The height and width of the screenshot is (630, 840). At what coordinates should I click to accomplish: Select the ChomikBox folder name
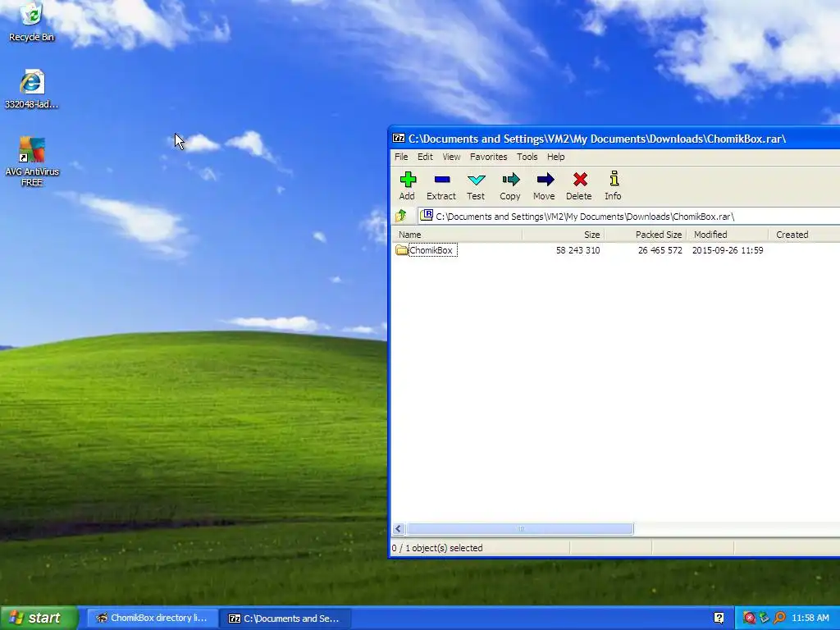tap(433, 250)
